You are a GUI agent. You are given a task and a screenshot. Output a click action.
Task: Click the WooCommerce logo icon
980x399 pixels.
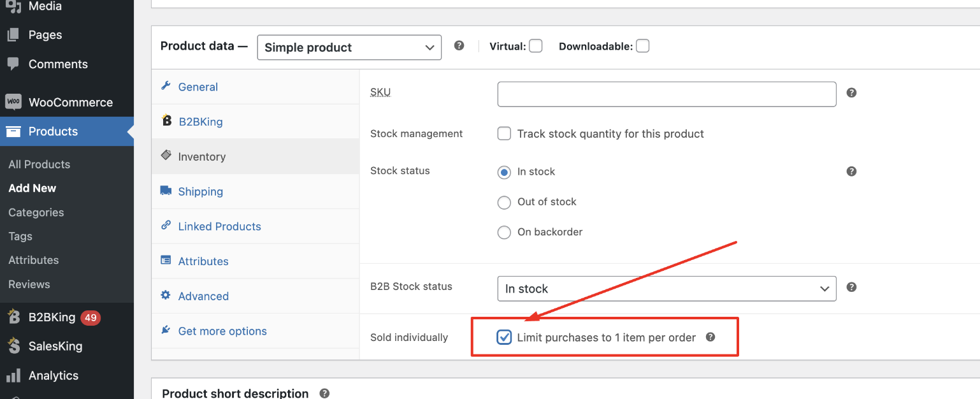(13, 102)
